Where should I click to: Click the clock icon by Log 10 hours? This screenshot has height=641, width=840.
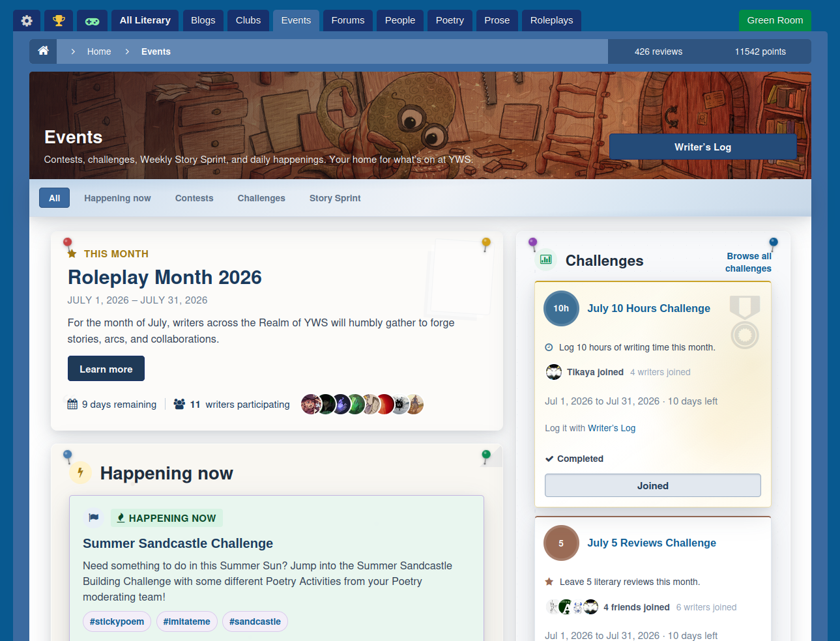point(549,347)
